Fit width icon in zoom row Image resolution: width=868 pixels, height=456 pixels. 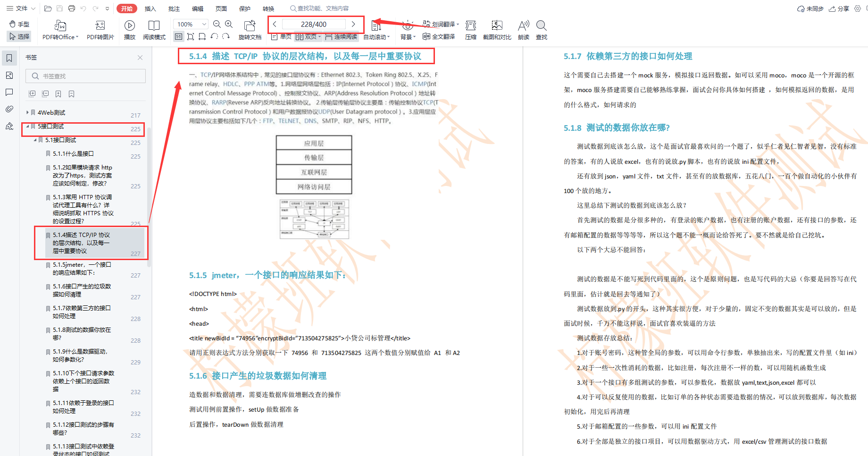[x=202, y=36]
